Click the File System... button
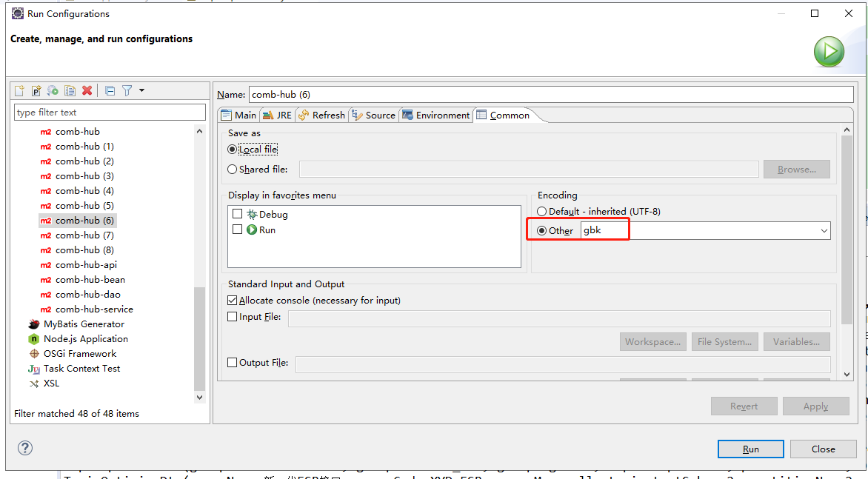 coord(724,342)
